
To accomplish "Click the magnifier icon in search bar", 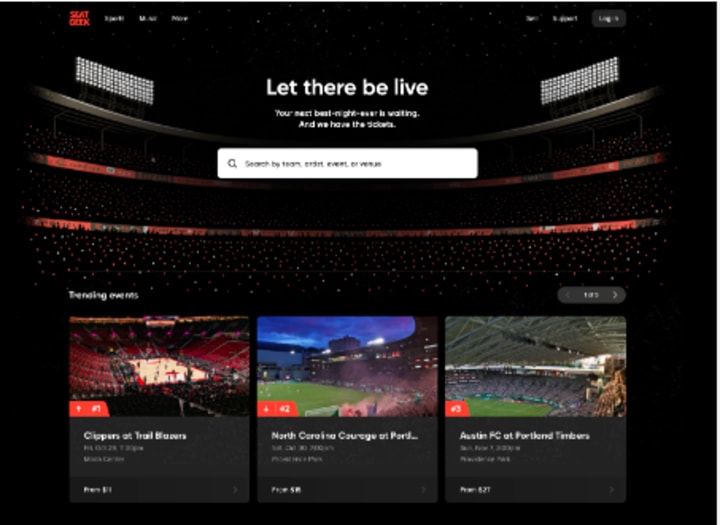I will (x=232, y=164).
